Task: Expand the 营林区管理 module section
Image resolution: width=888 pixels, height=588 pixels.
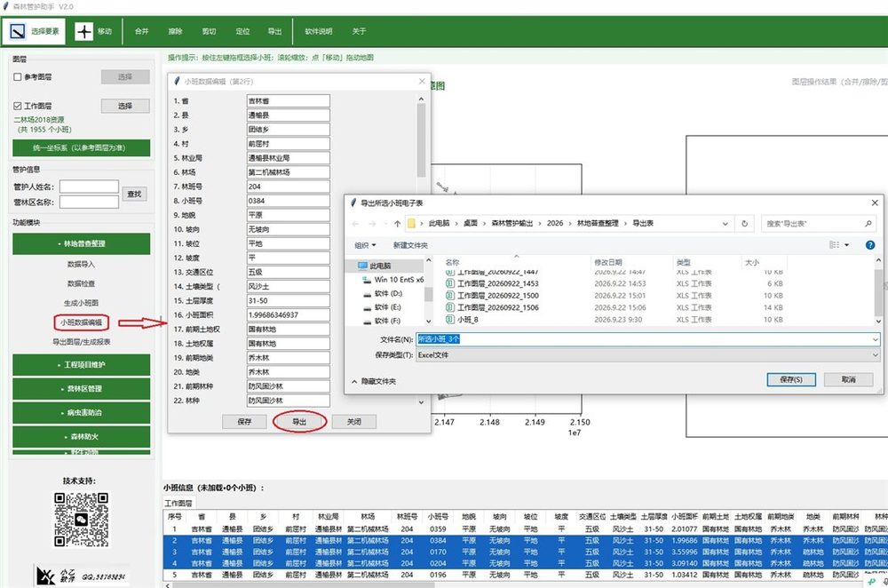Action: pos(82,389)
